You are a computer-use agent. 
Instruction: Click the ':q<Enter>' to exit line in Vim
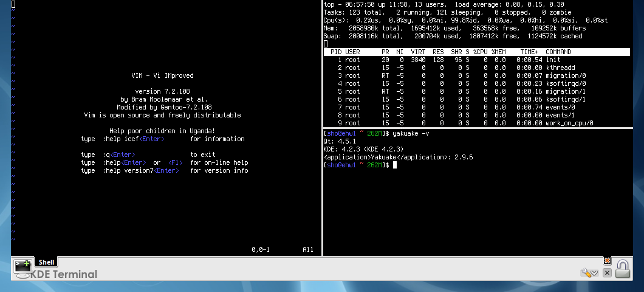[148, 155]
